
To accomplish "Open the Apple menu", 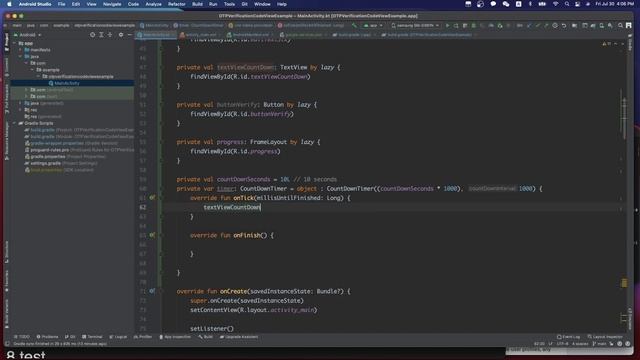I will (9, 4).
